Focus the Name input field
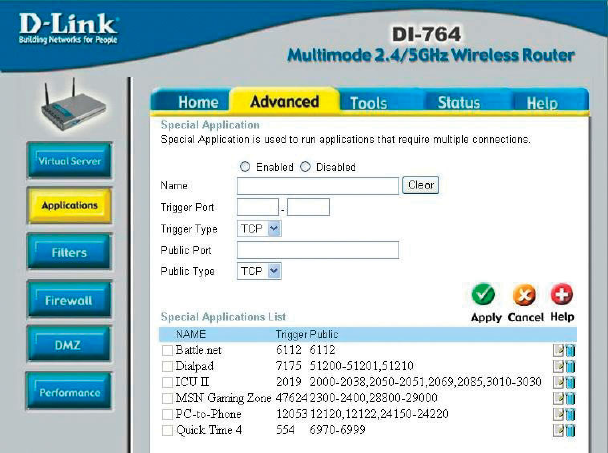608x453 pixels. [x=318, y=186]
